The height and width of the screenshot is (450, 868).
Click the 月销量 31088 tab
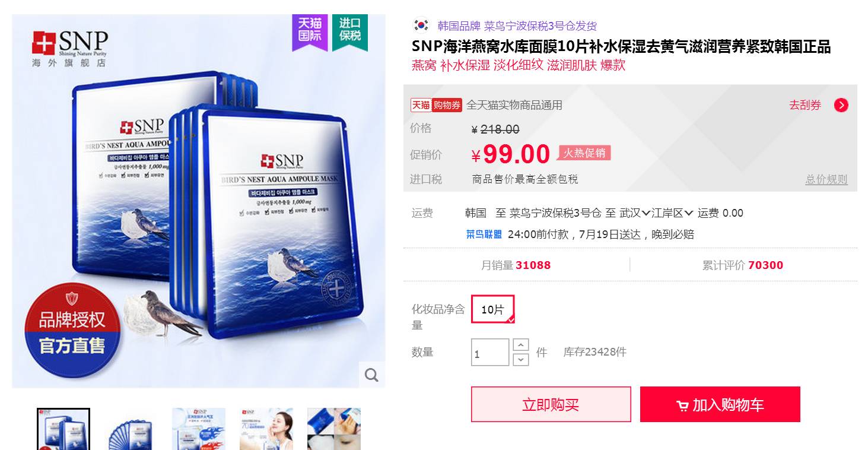click(516, 265)
